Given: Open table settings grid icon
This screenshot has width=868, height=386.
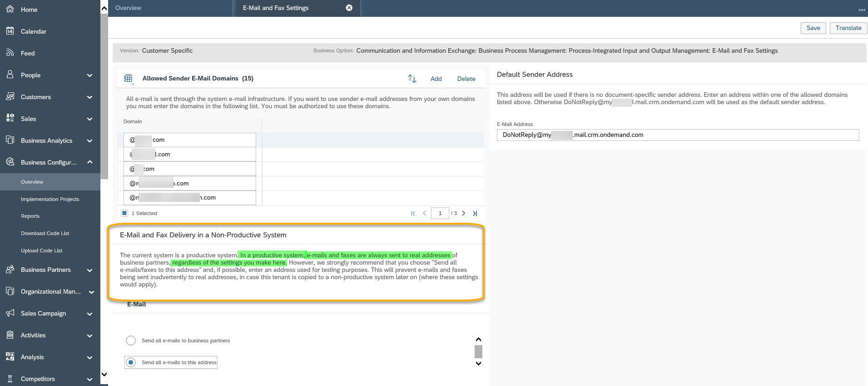Looking at the screenshot, I should (128, 79).
